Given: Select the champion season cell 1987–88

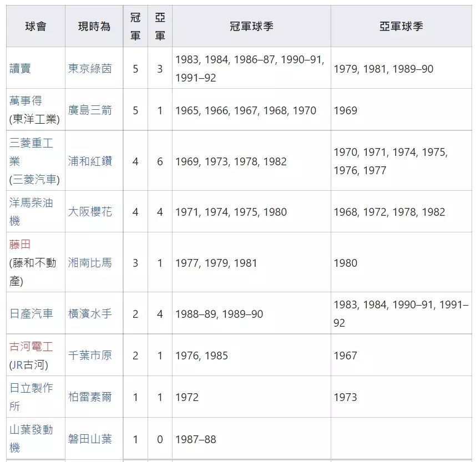Looking at the screenshot, I should (251, 439).
